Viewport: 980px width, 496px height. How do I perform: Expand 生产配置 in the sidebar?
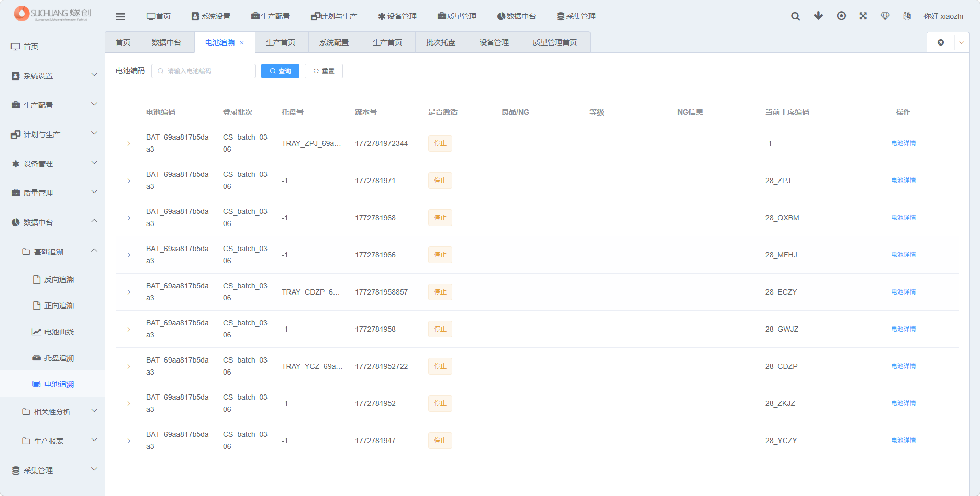[x=52, y=105]
